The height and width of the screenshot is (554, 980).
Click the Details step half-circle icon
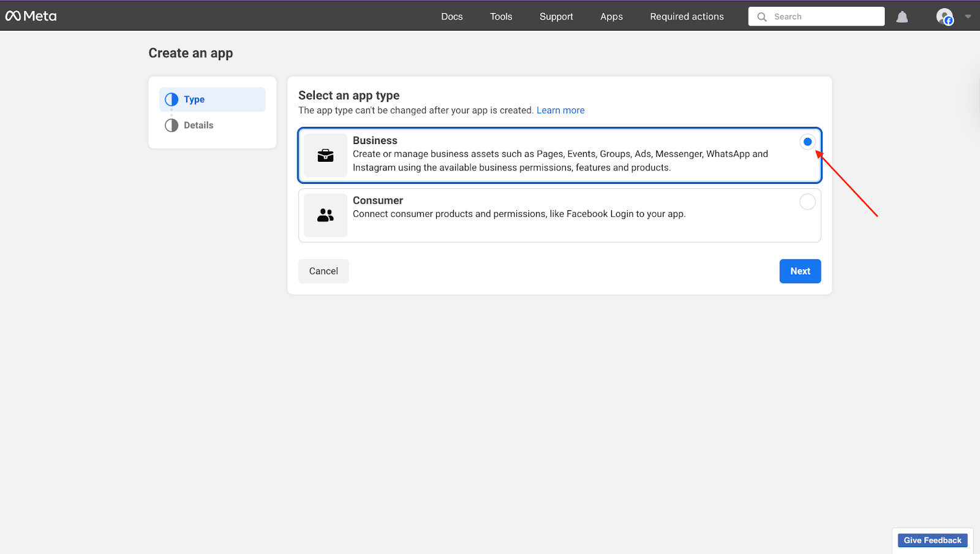click(171, 125)
